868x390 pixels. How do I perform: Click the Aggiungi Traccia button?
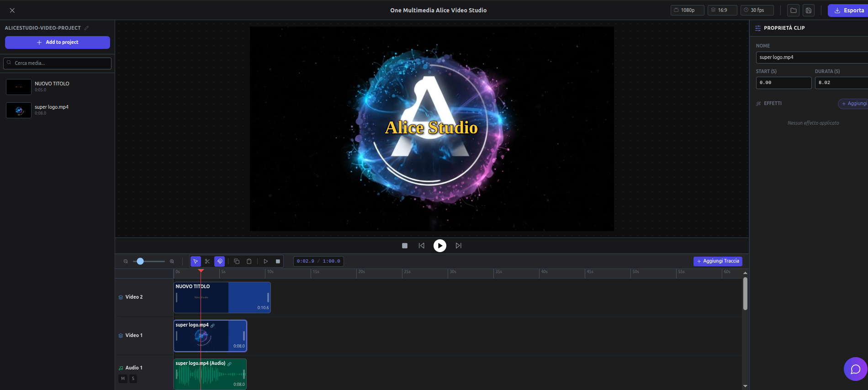[x=717, y=261]
